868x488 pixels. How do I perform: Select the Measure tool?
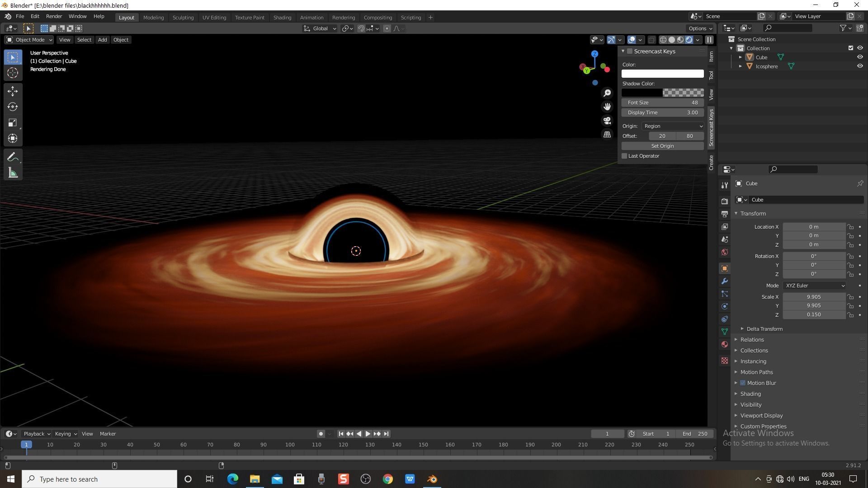[13, 173]
